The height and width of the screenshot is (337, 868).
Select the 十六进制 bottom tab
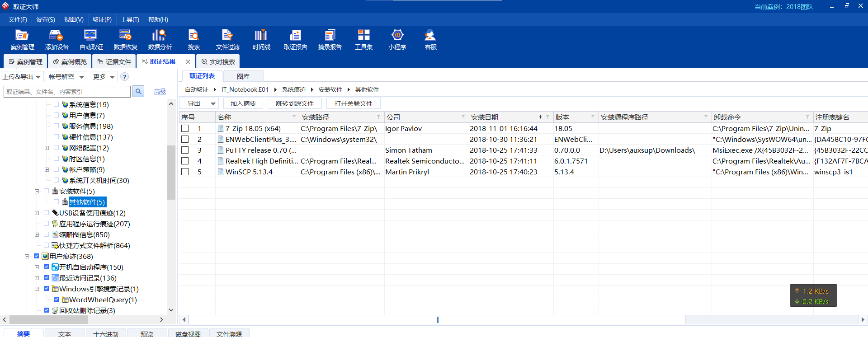(x=106, y=333)
